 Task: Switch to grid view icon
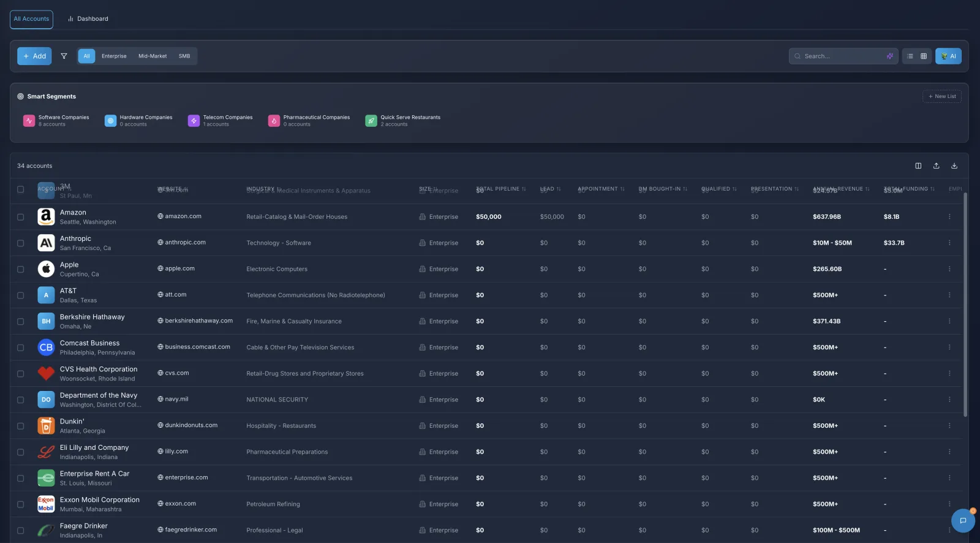pos(924,56)
